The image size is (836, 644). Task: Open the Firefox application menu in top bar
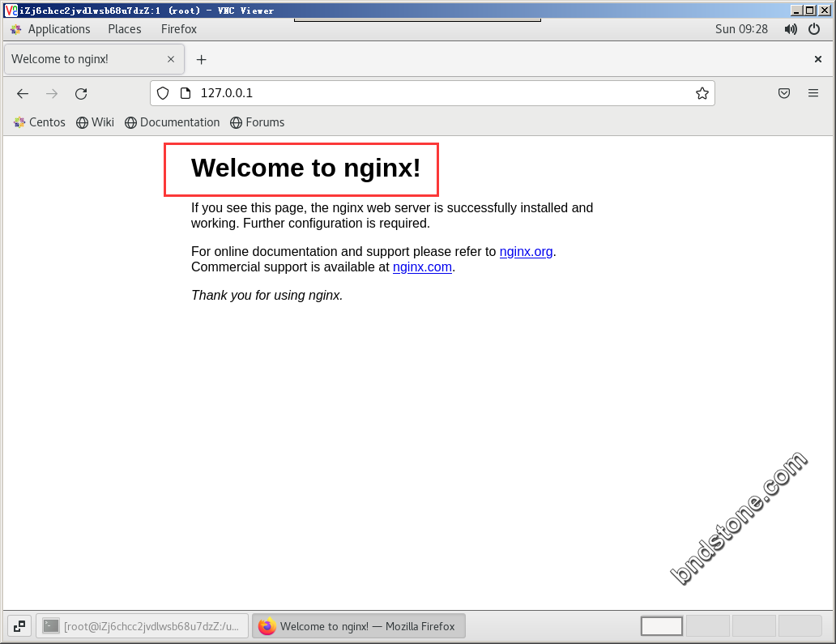tap(178, 29)
